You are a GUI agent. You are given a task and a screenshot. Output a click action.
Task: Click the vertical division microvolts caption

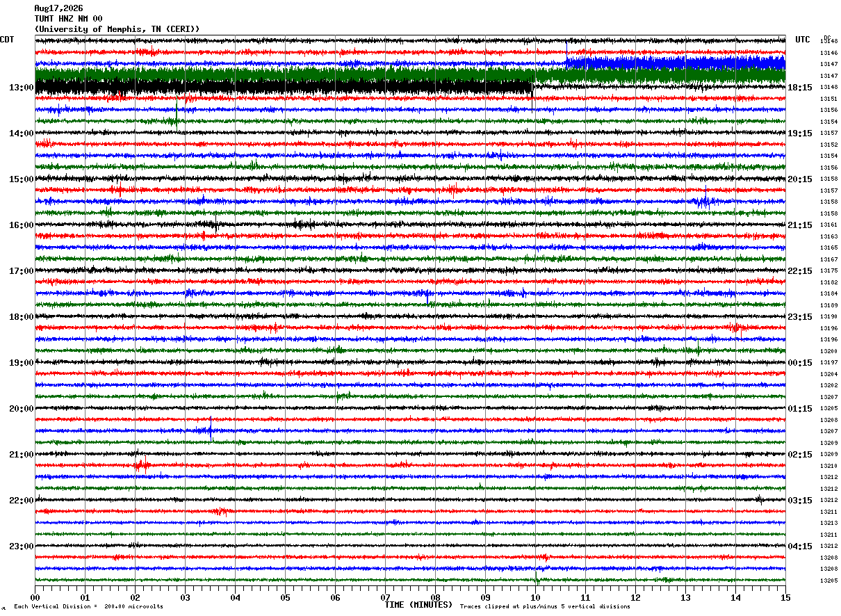(x=88, y=606)
